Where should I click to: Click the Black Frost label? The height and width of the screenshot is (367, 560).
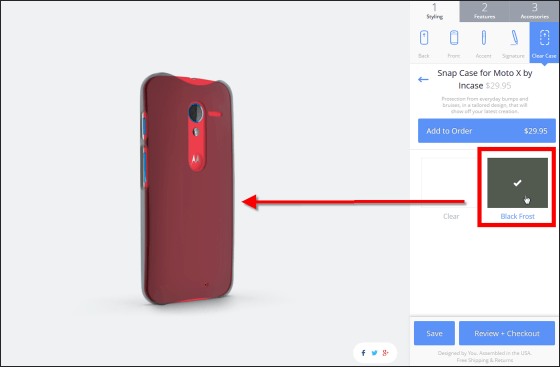click(x=518, y=216)
